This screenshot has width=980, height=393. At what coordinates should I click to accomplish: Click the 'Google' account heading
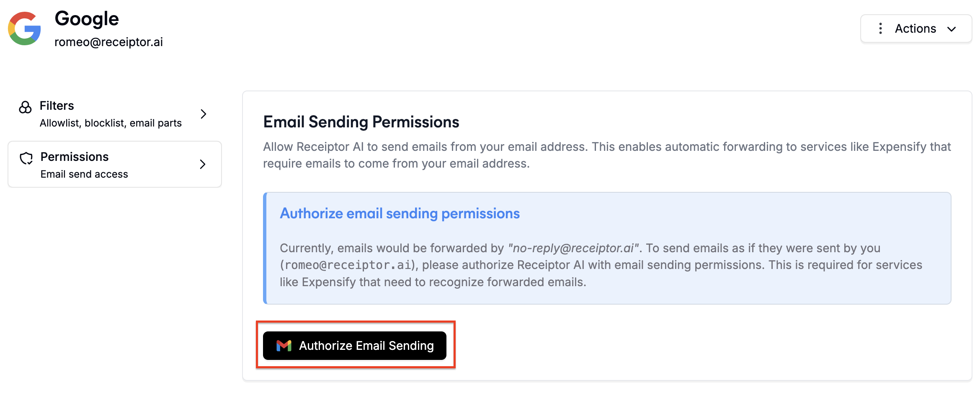[87, 19]
